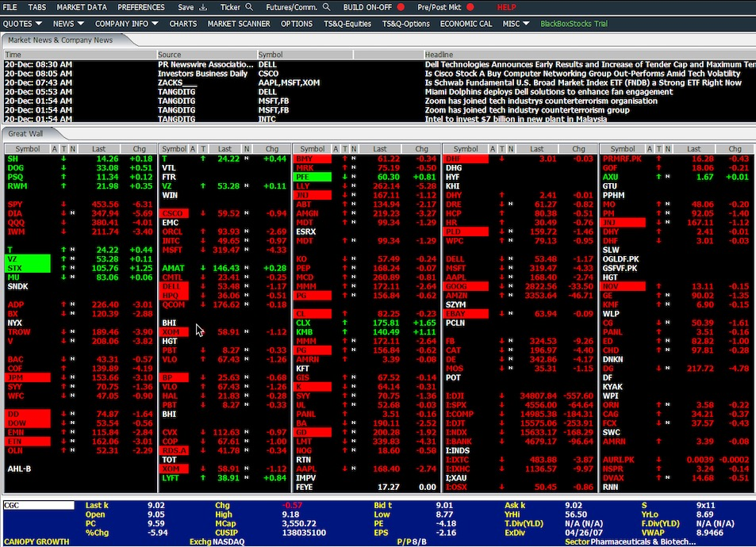This screenshot has height=547, width=756.
Task: Click the Dell Technologies tender cap headline
Action: 590,64
